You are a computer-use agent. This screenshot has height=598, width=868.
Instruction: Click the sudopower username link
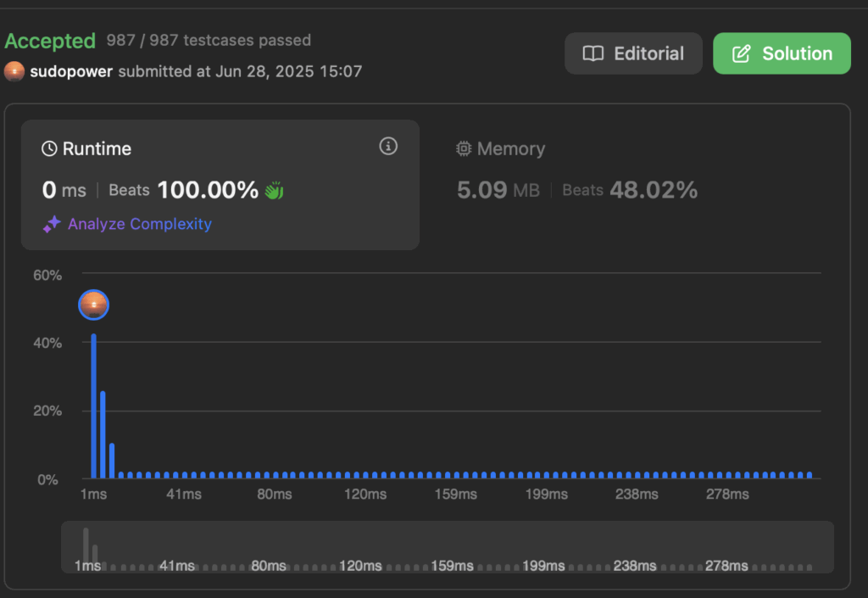pos(71,71)
